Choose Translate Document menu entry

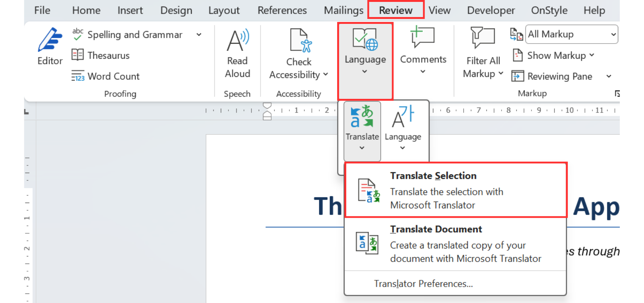[x=456, y=244]
